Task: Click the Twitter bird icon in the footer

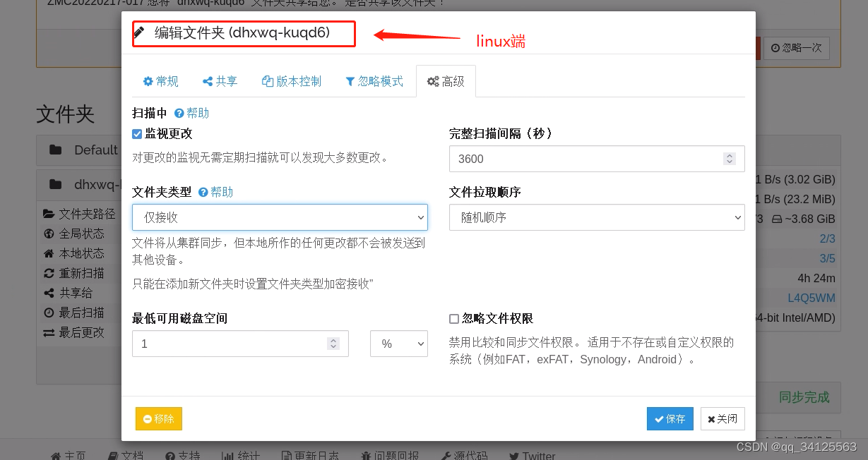Action: tap(515, 455)
